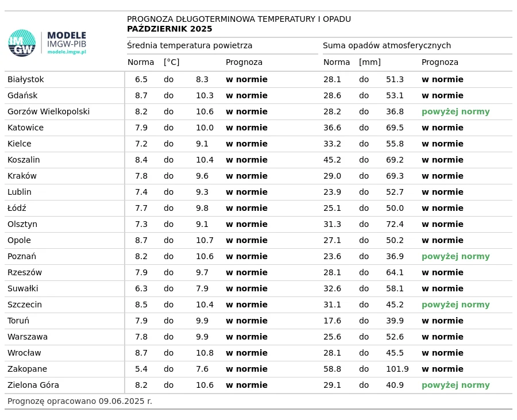Click the IMGW round logo icon
This screenshot has height=420, width=517.
coord(22,43)
